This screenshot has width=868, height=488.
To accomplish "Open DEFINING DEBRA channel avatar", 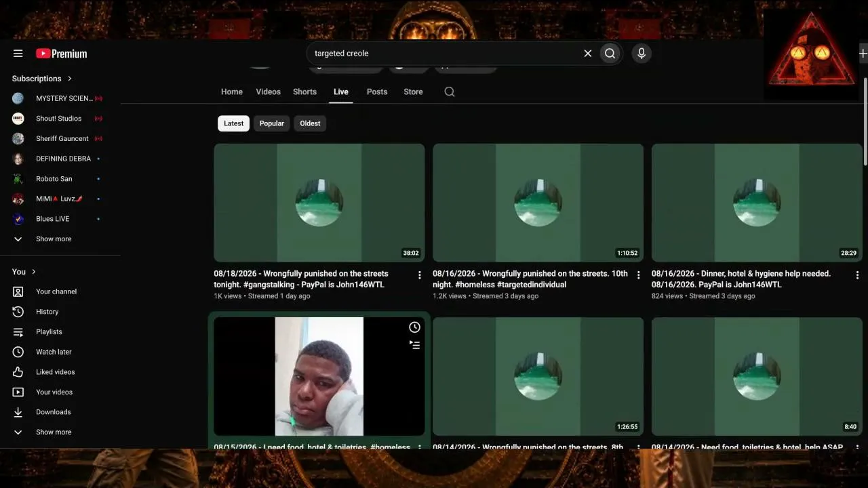I will (x=18, y=159).
